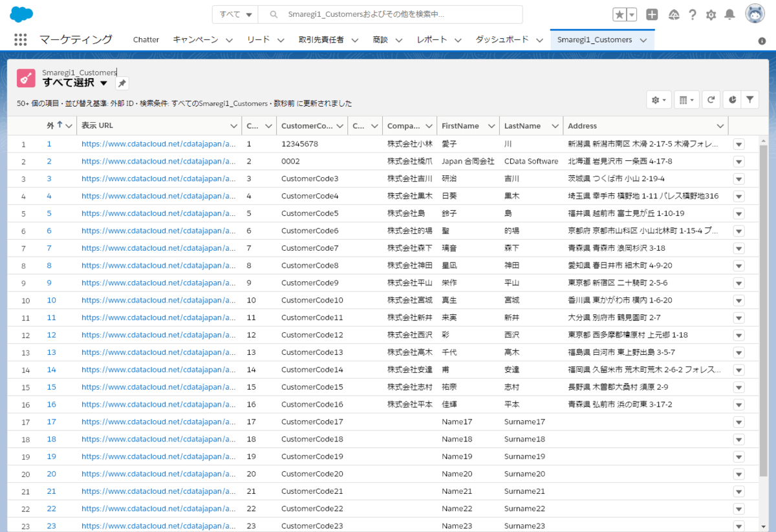The image size is (776, 532).
Task: Expand the display-as table dropdown
Action: coord(685,100)
